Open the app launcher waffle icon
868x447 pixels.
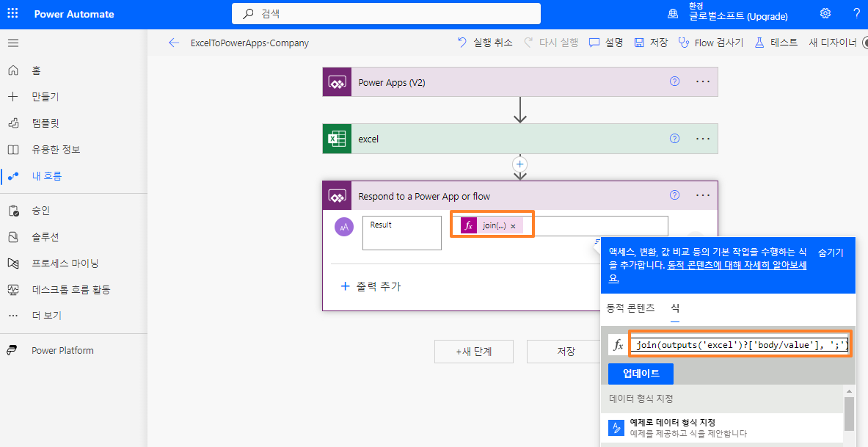click(x=12, y=14)
